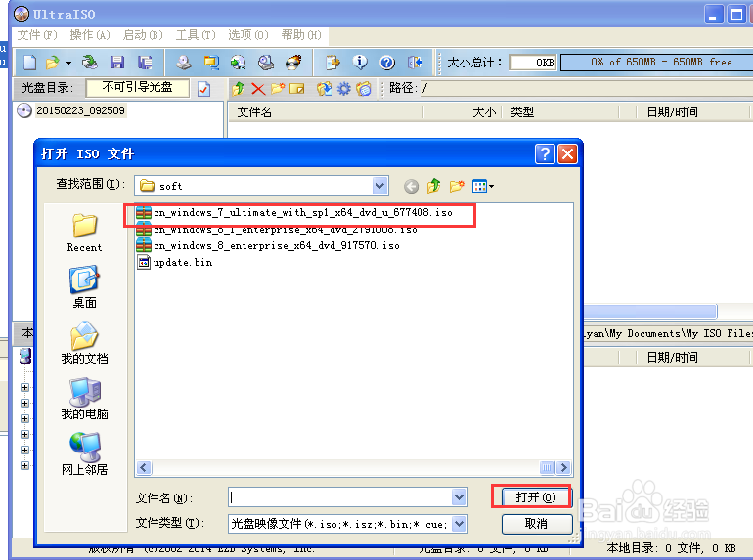Click the 类型 column header
Screen dimensions: 753x560
(x=559, y=112)
